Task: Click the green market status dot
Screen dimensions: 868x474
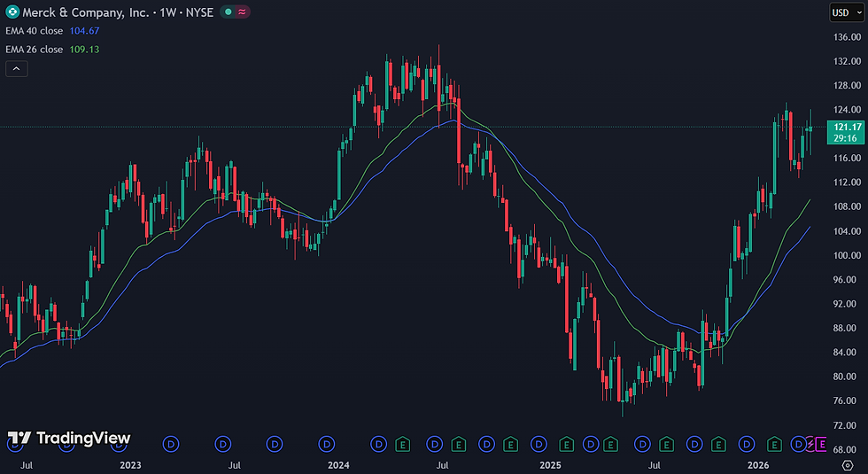Action: (x=229, y=12)
